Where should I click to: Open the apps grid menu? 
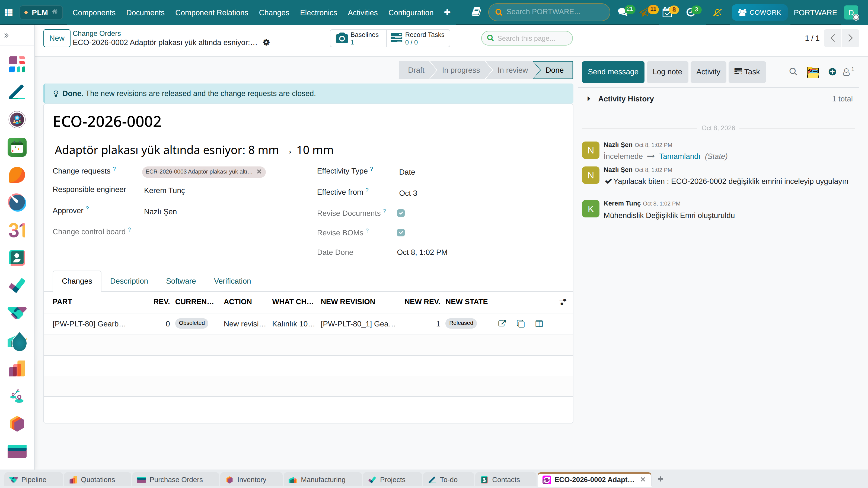coord(9,12)
